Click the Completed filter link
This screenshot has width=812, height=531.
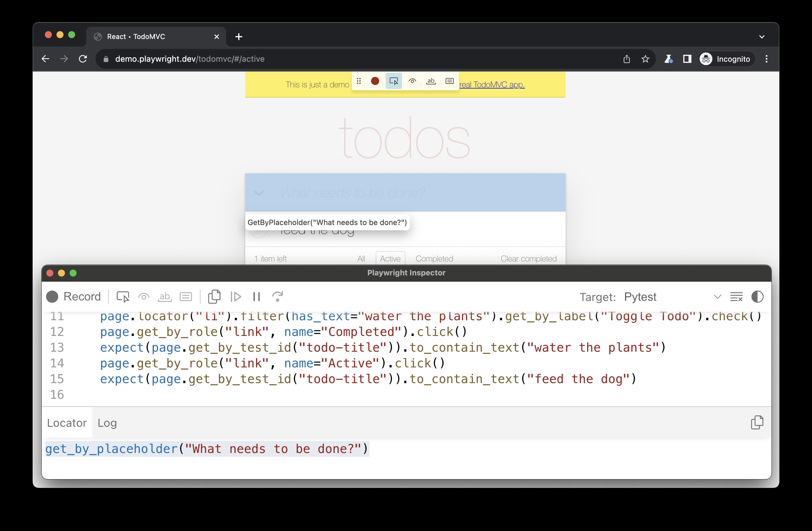[434, 259]
